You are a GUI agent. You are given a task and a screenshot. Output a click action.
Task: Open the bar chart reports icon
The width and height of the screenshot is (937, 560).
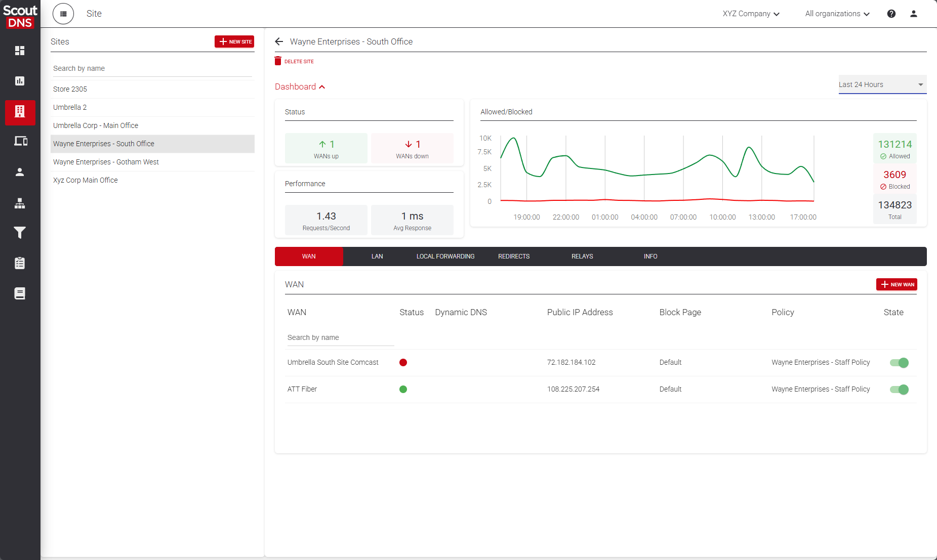(20, 81)
